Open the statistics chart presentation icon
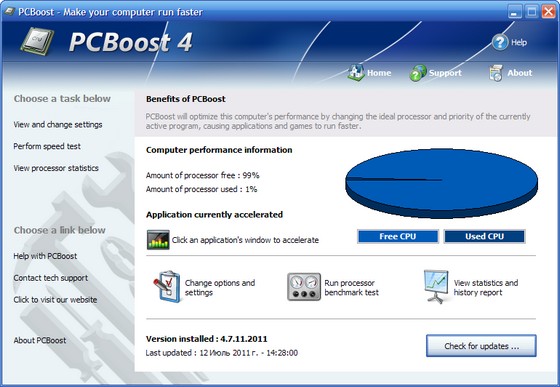 436,287
